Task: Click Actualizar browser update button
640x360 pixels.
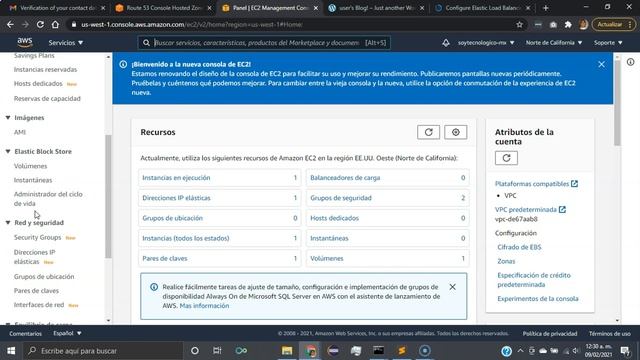Action: click(613, 24)
